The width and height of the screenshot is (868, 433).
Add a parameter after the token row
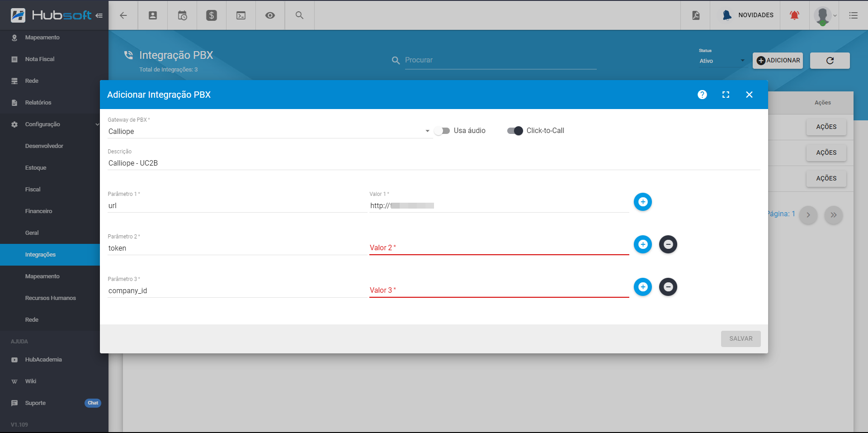[643, 244]
